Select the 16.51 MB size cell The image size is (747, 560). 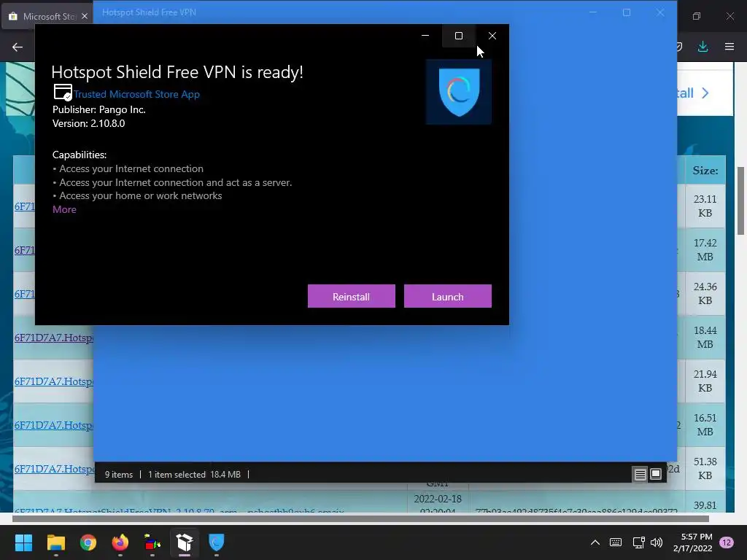click(705, 425)
